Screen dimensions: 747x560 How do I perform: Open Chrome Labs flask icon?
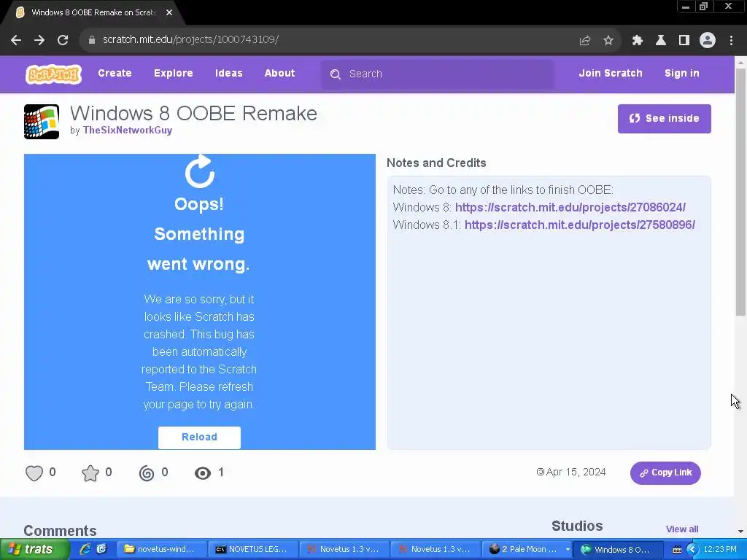click(661, 41)
